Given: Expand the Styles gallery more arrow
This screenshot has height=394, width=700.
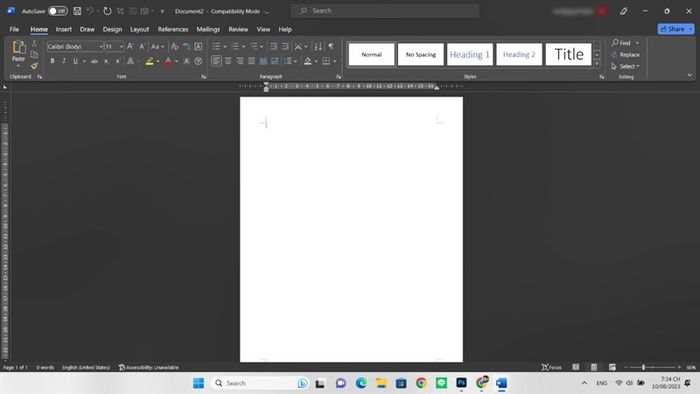Looking at the screenshot, I should [597, 64].
